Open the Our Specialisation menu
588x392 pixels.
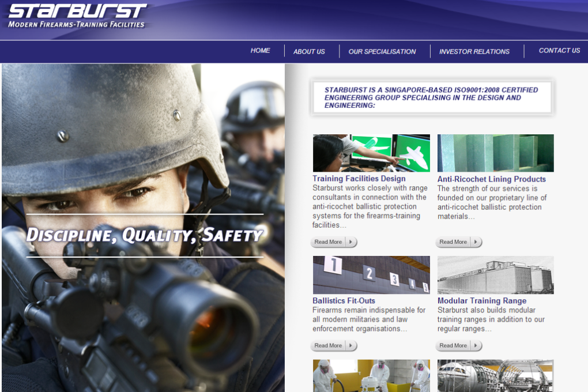[382, 51]
